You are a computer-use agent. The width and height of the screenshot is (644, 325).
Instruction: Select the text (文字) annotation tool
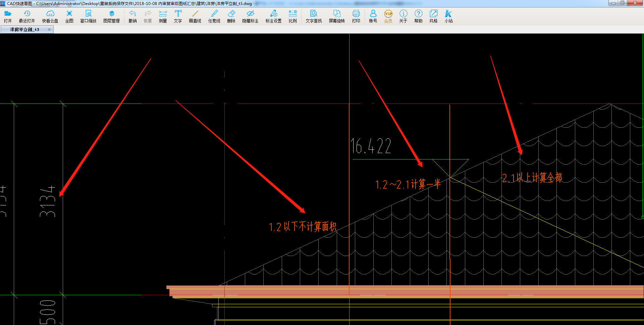click(x=178, y=16)
